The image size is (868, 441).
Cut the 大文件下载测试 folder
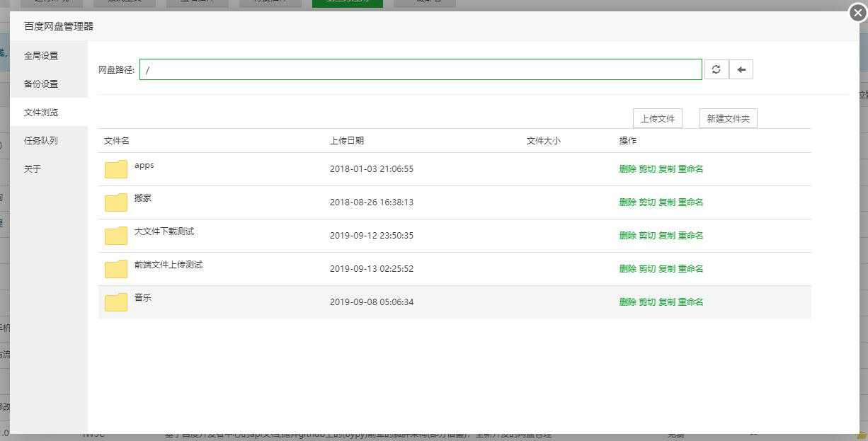click(647, 236)
